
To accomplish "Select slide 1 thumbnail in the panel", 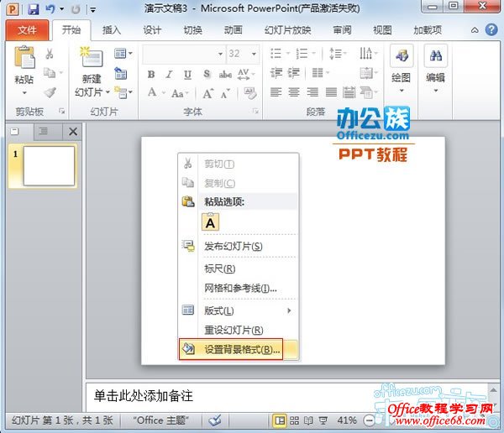I will pos(49,165).
